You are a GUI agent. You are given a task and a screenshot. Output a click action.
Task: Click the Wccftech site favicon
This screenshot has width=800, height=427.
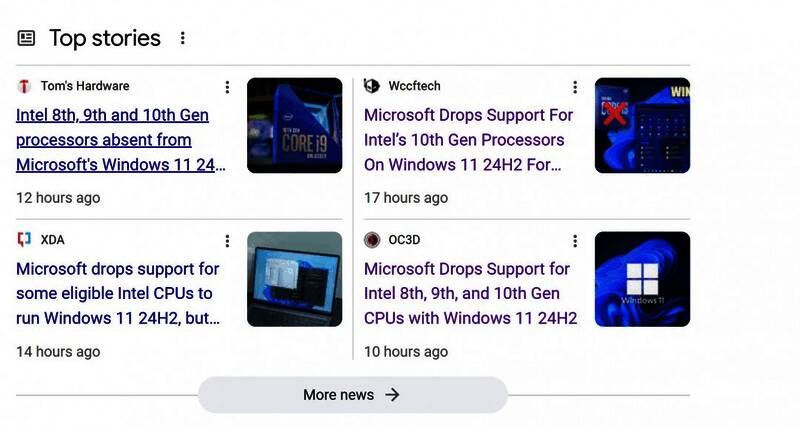pos(372,86)
